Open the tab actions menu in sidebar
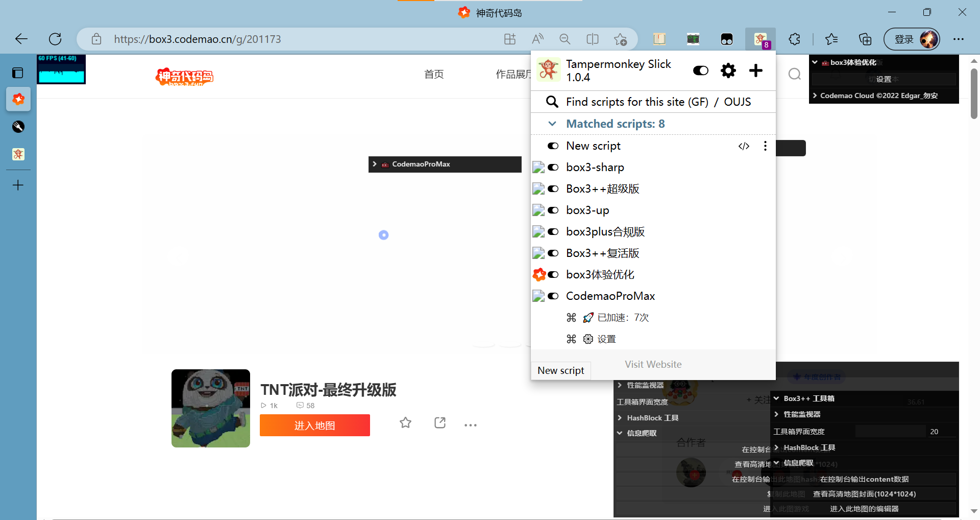Image resolution: width=980 pixels, height=520 pixels. [18, 73]
